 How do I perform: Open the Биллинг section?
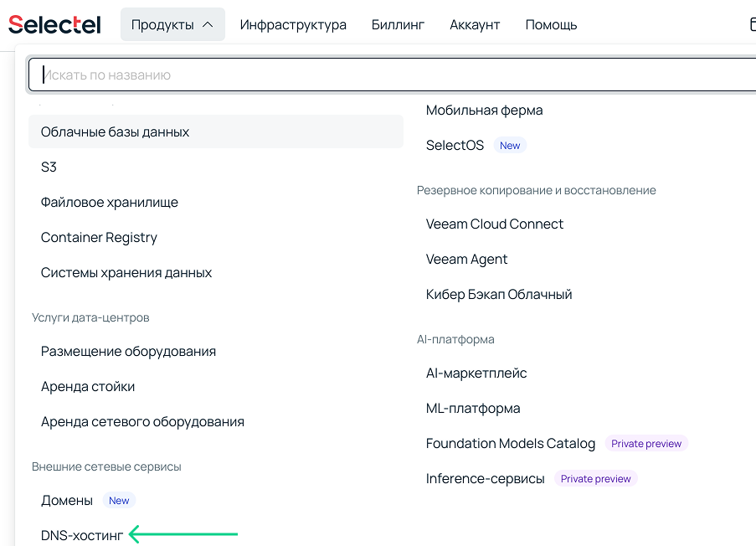[398, 24]
